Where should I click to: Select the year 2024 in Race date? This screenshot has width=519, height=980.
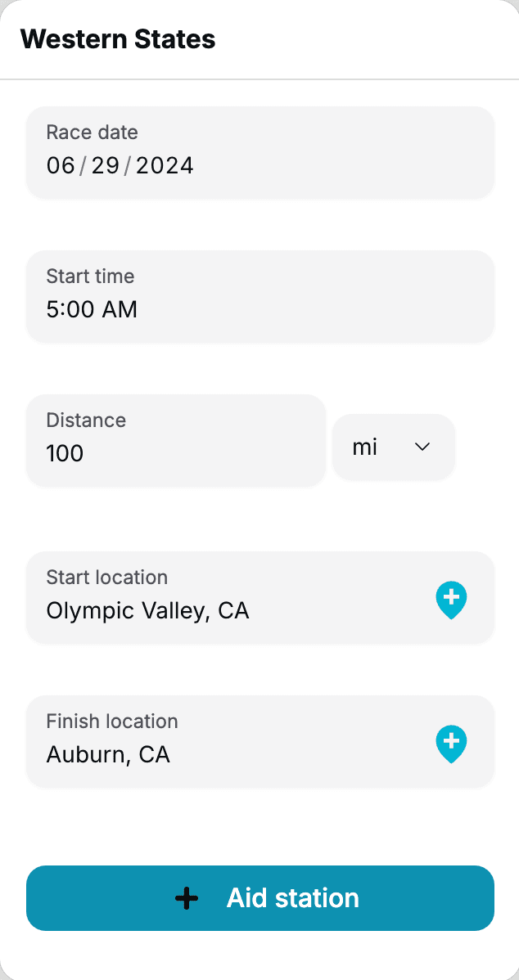(165, 166)
